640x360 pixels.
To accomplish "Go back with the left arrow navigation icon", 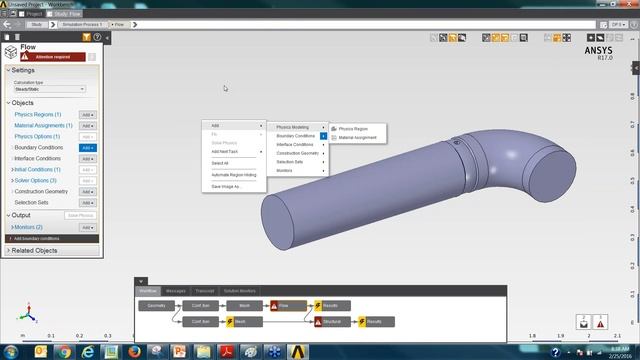I will click(x=7, y=24).
